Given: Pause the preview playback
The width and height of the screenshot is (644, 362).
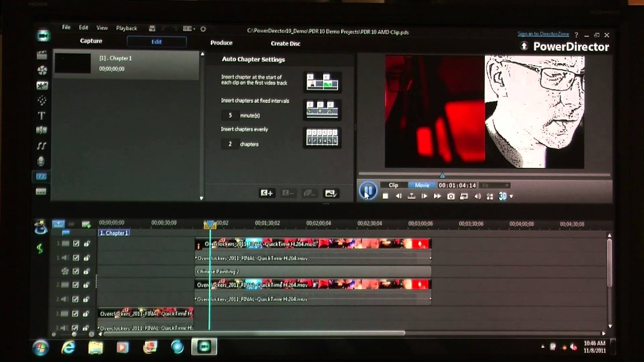Looking at the screenshot, I should pyautogui.click(x=368, y=191).
